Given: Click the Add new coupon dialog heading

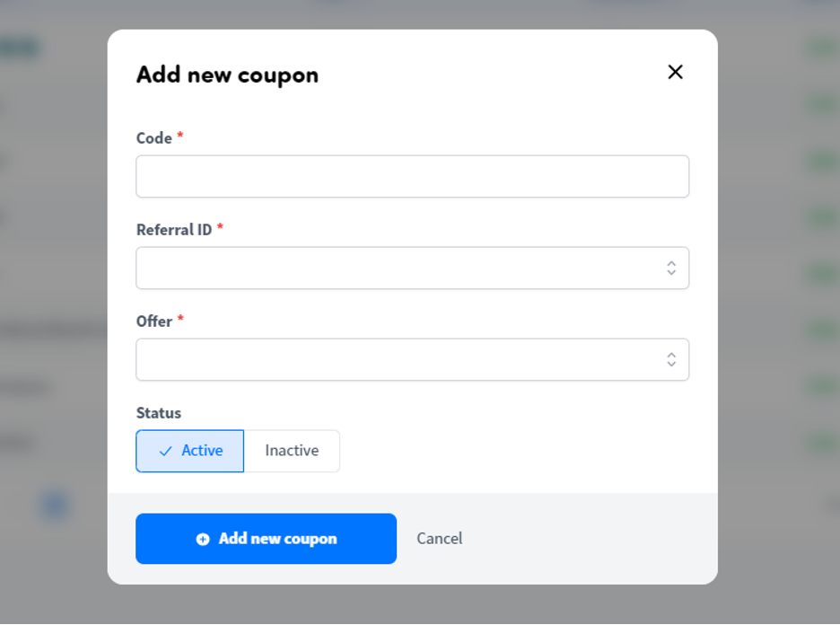Looking at the screenshot, I should (x=227, y=75).
